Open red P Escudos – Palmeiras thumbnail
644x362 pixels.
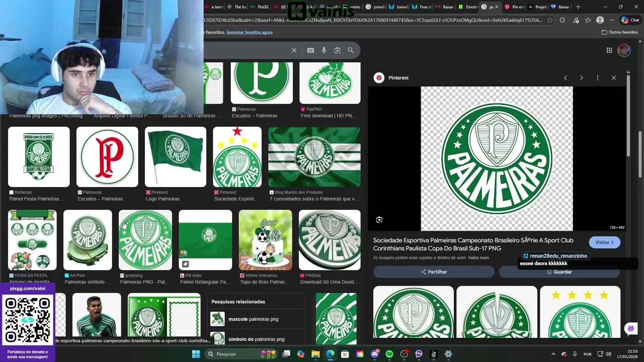pyautogui.click(x=107, y=157)
